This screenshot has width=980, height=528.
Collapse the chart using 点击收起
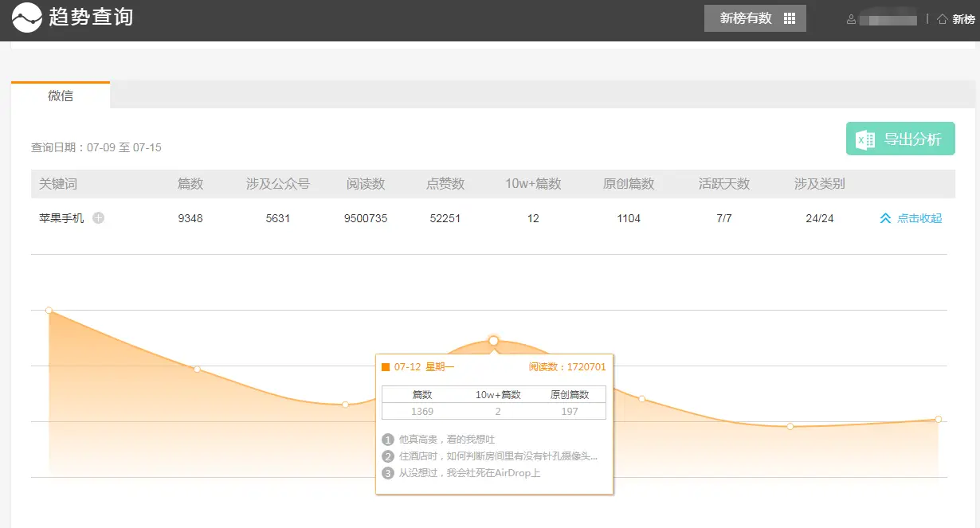(x=911, y=218)
